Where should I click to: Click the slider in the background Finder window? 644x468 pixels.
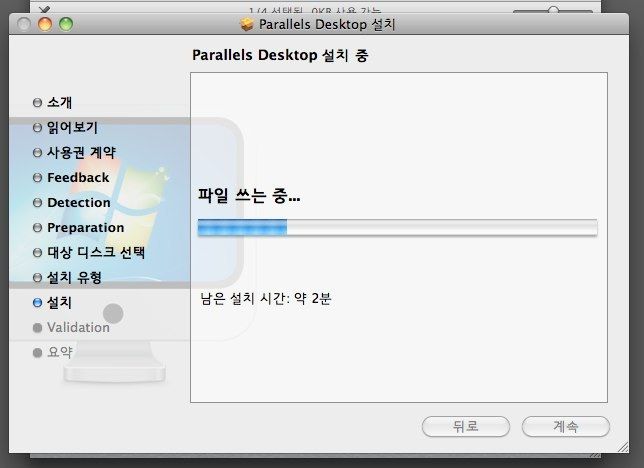(553, 10)
